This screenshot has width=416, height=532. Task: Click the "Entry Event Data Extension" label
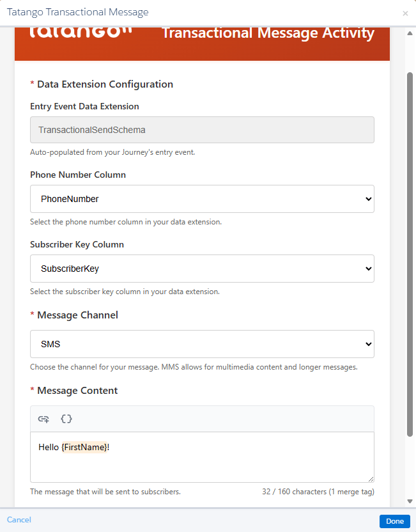[x=84, y=106]
